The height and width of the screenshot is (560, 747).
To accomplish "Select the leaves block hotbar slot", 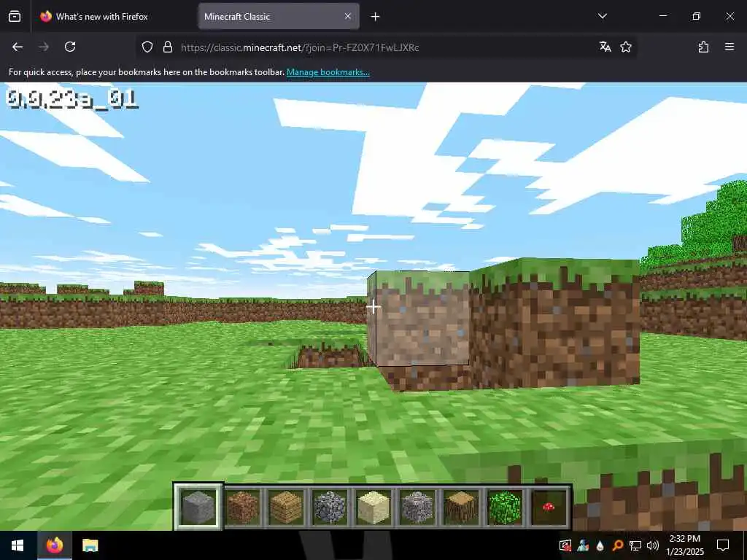I will point(505,507).
